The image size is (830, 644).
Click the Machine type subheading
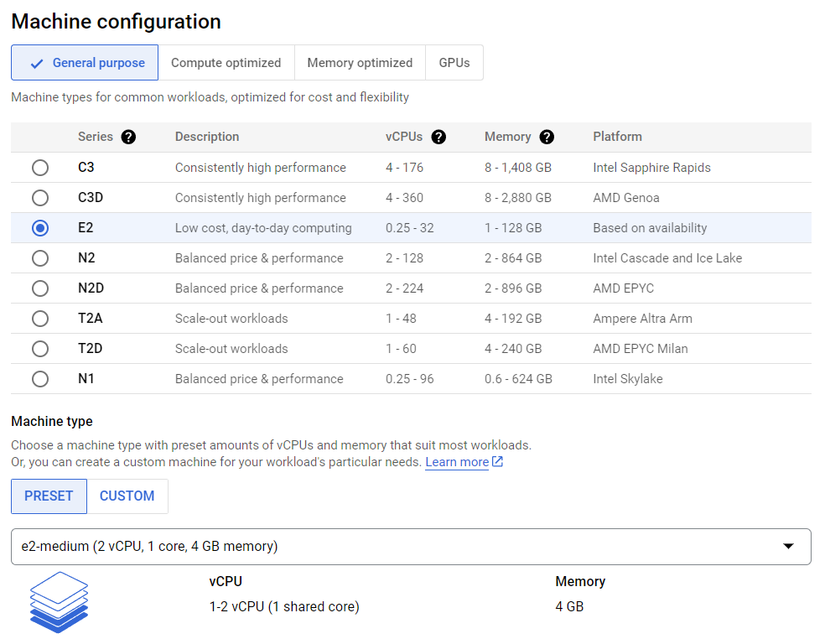point(52,422)
